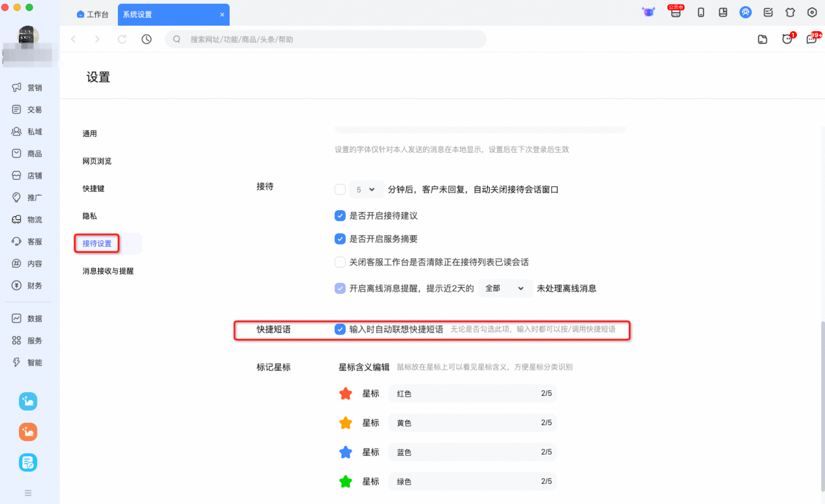Click the red star icon
825x504 pixels.
345,393
